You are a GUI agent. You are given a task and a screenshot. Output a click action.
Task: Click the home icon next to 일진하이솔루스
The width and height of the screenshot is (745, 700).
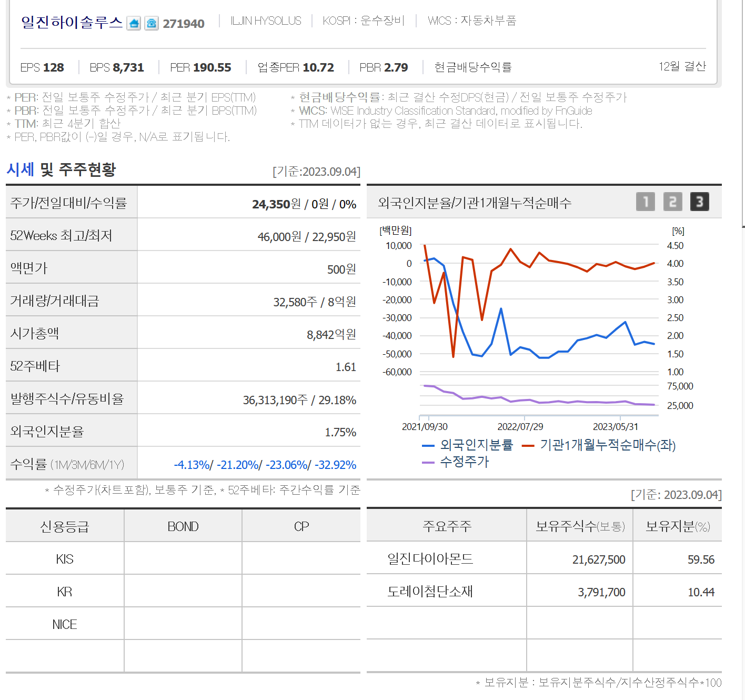tap(134, 23)
